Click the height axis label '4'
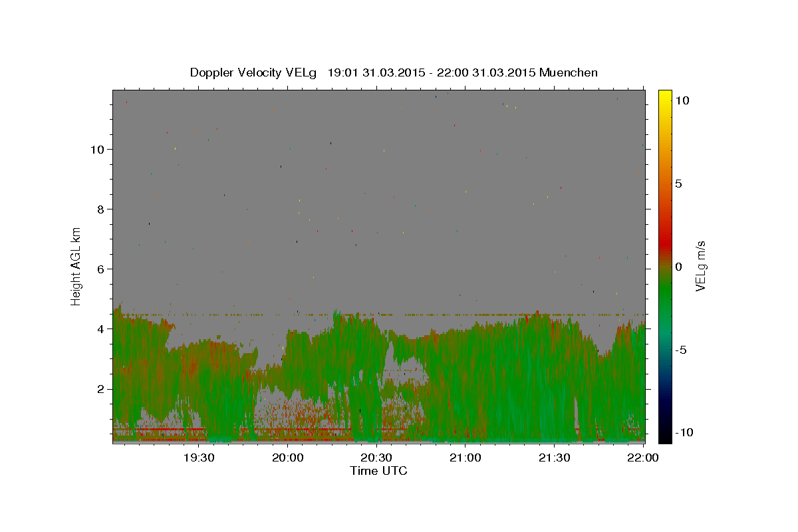The image size is (798, 532). point(100,329)
